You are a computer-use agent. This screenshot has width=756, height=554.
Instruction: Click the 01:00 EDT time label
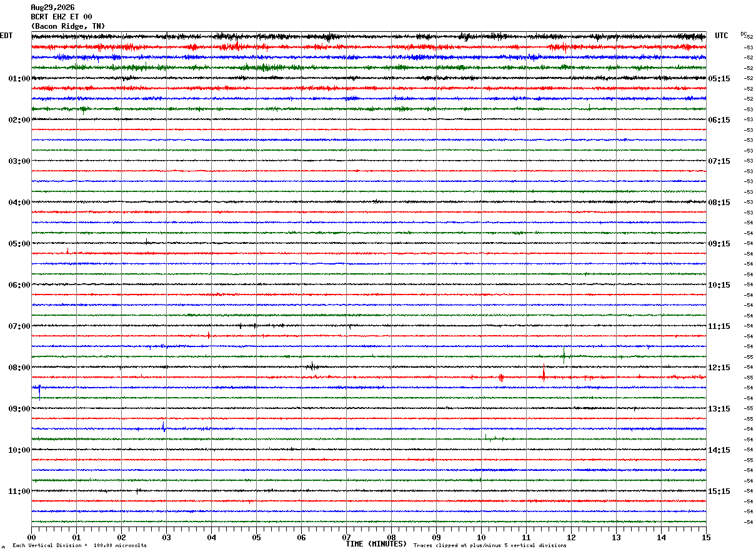19,79
